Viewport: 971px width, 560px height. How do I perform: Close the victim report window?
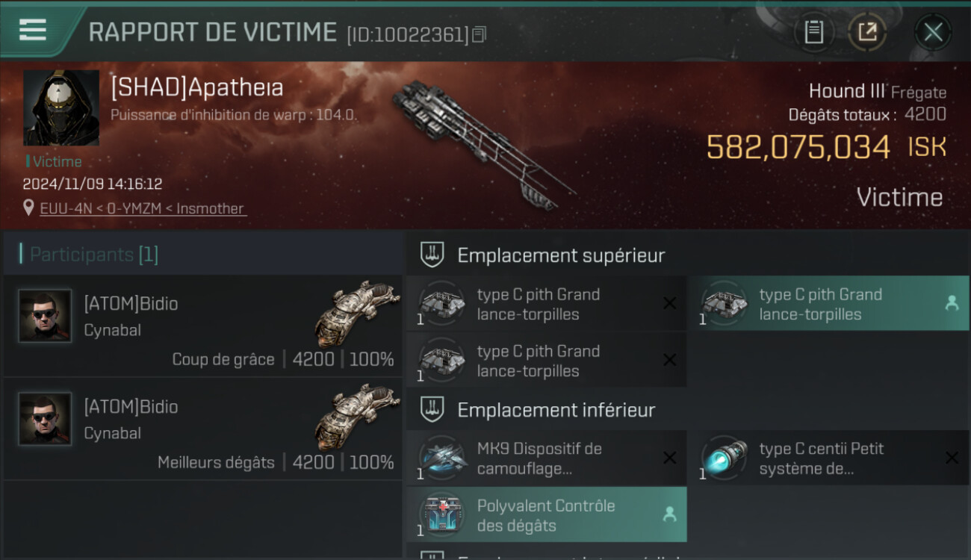point(933,32)
